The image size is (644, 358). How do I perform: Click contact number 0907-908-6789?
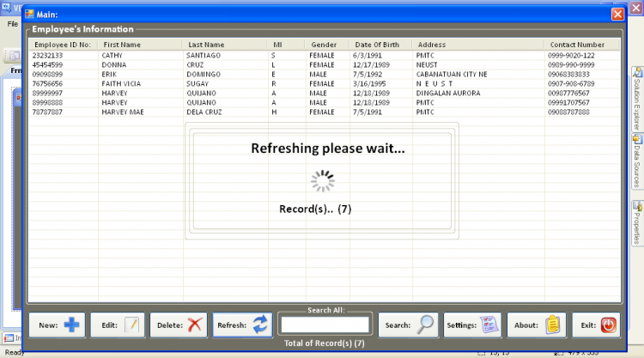click(571, 84)
